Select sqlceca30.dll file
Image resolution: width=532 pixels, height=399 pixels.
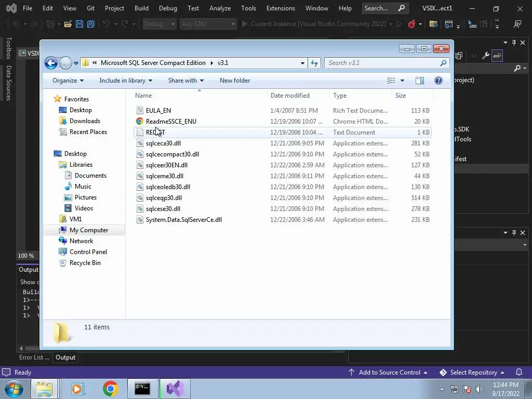tap(163, 143)
